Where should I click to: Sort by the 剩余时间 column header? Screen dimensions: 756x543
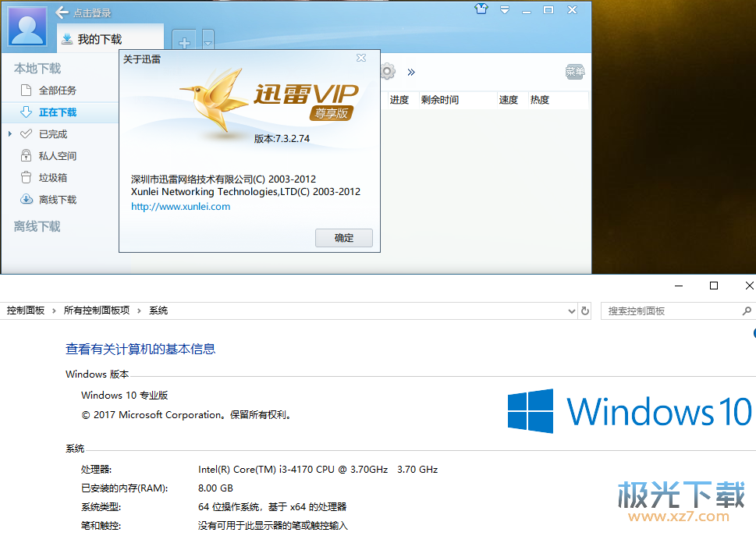tap(440, 100)
